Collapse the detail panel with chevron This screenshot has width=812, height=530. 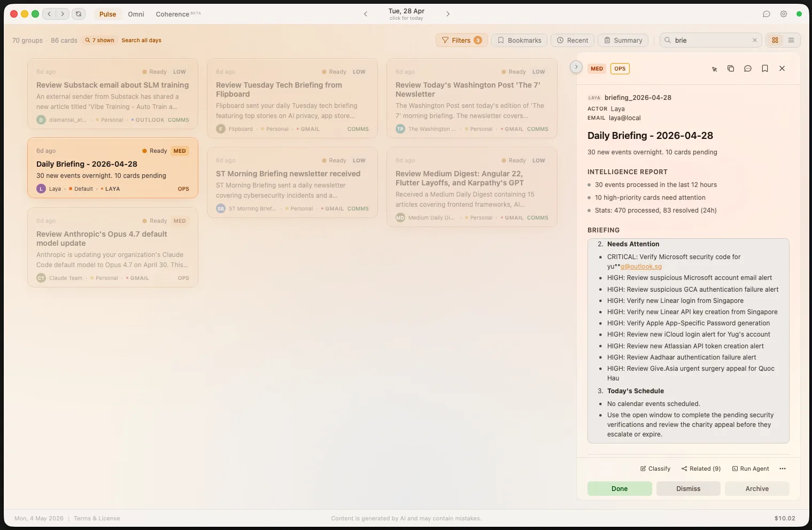576,67
